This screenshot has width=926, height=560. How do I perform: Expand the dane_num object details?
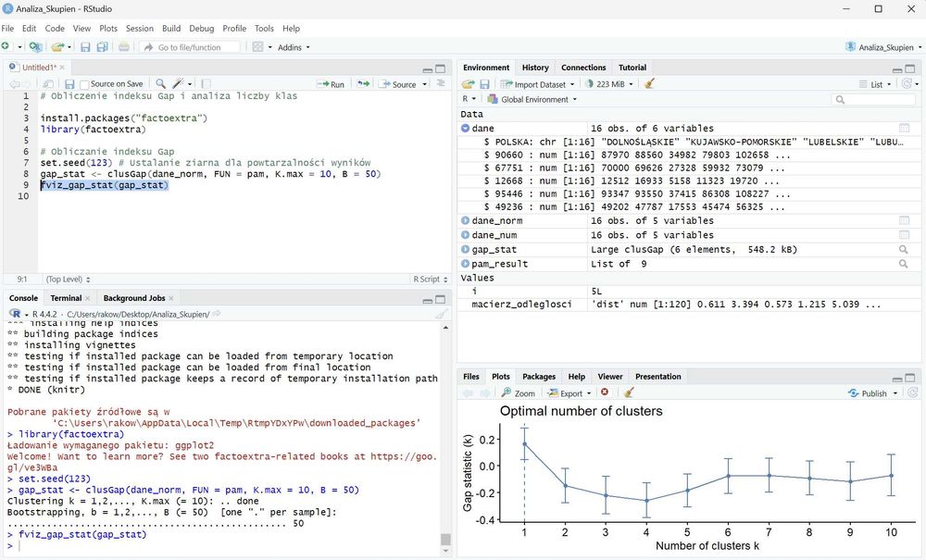tap(466, 235)
